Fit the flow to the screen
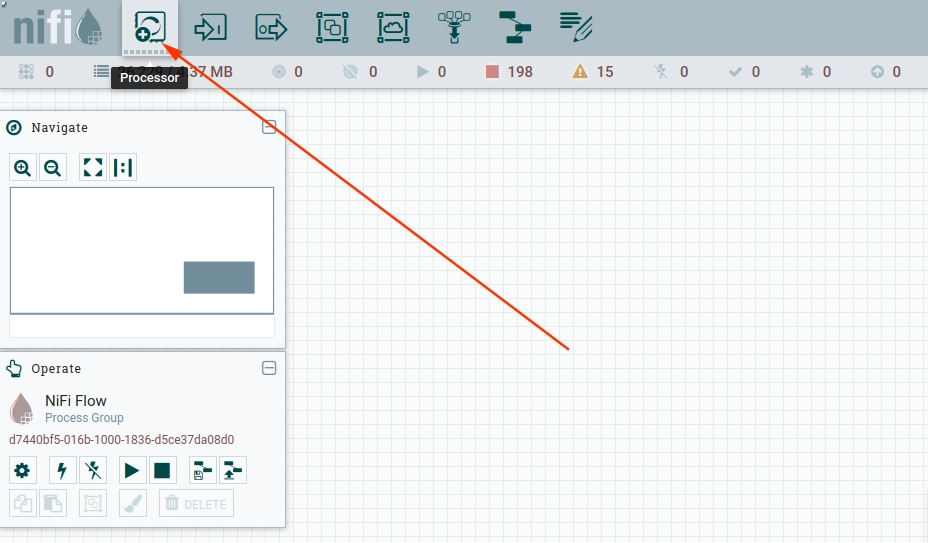928x543 pixels. pyautogui.click(x=93, y=168)
